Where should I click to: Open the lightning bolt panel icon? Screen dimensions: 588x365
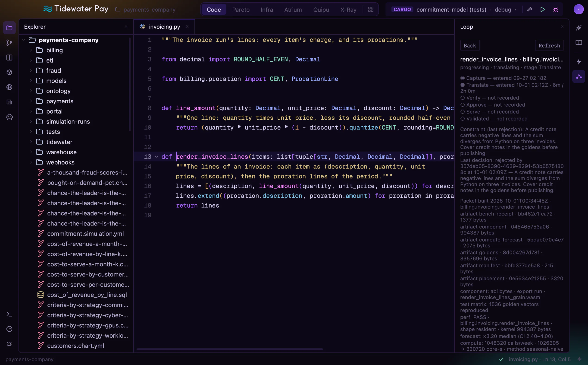[579, 62]
